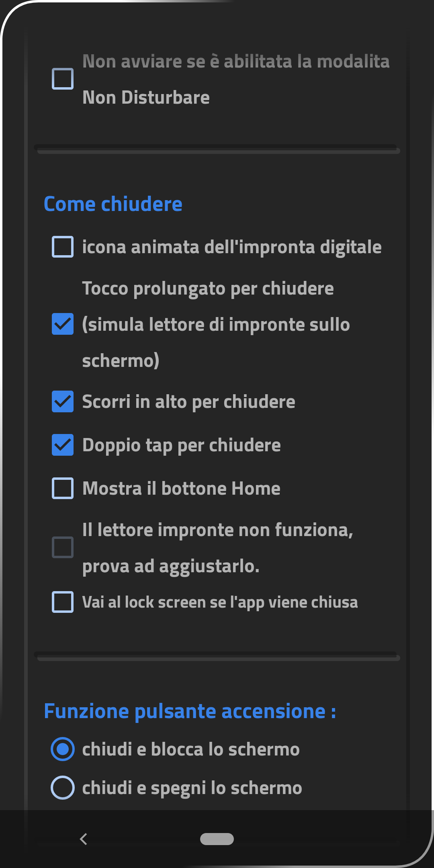Enable the Non Disturbare mode checkbox
Viewport: 434px width, 868px height.
pyautogui.click(x=63, y=79)
